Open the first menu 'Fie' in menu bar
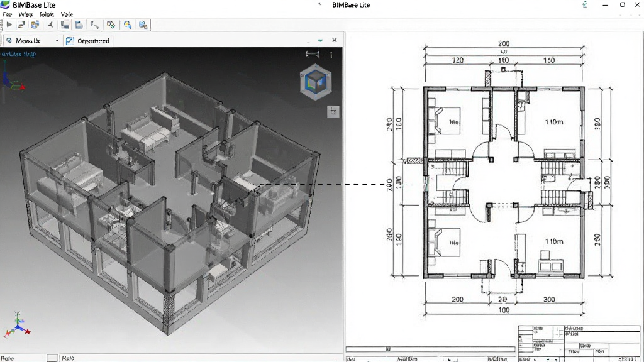The width and height of the screenshot is (644, 362). (x=8, y=14)
